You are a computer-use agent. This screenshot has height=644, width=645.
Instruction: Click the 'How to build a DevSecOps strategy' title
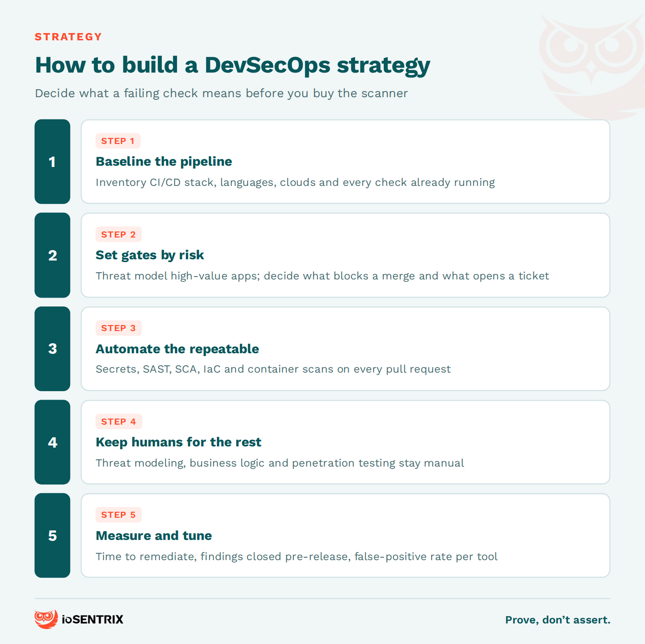click(233, 65)
